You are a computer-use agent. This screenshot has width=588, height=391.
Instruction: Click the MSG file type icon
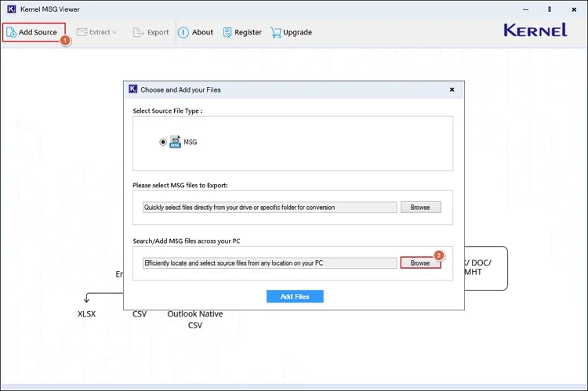(x=175, y=142)
